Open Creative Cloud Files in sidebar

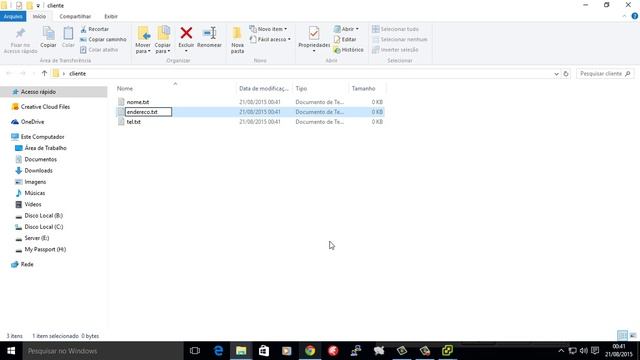(45, 107)
